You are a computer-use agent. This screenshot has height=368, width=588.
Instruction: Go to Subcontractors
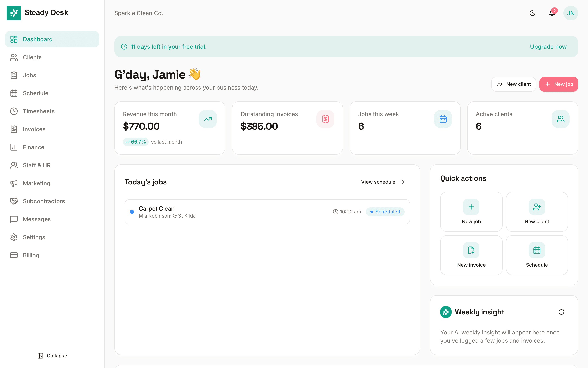[x=52, y=201]
